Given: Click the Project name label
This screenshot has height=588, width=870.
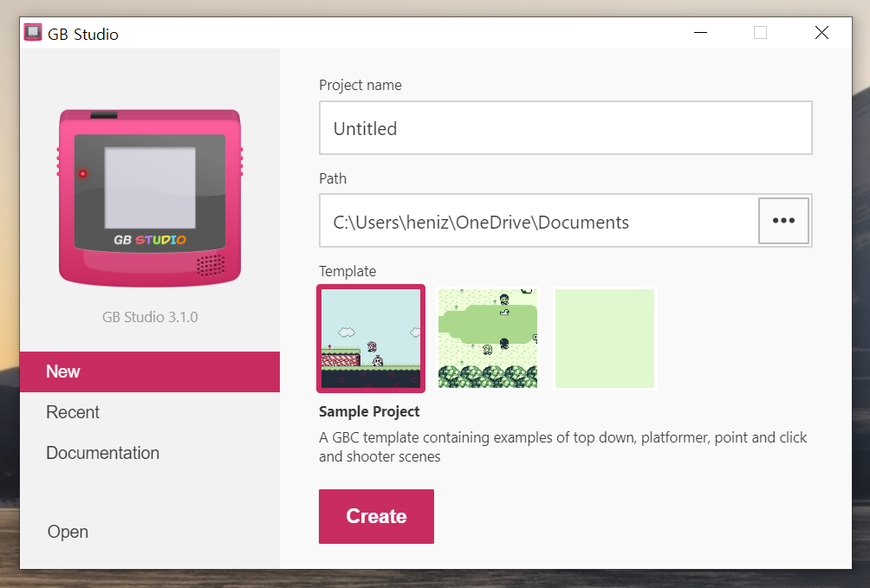Looking at the screenshot, I should coord(360,85).
